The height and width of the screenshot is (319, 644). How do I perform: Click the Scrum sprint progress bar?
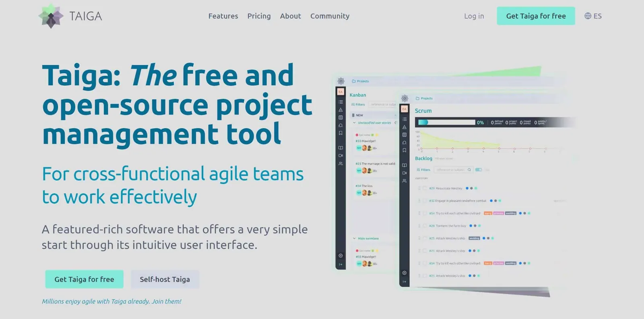coord(447,122)
